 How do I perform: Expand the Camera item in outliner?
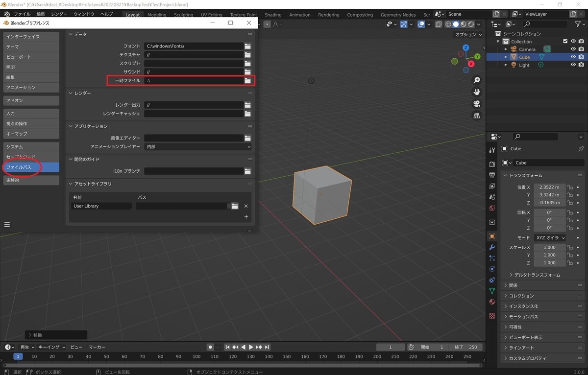tap(506, 49)
